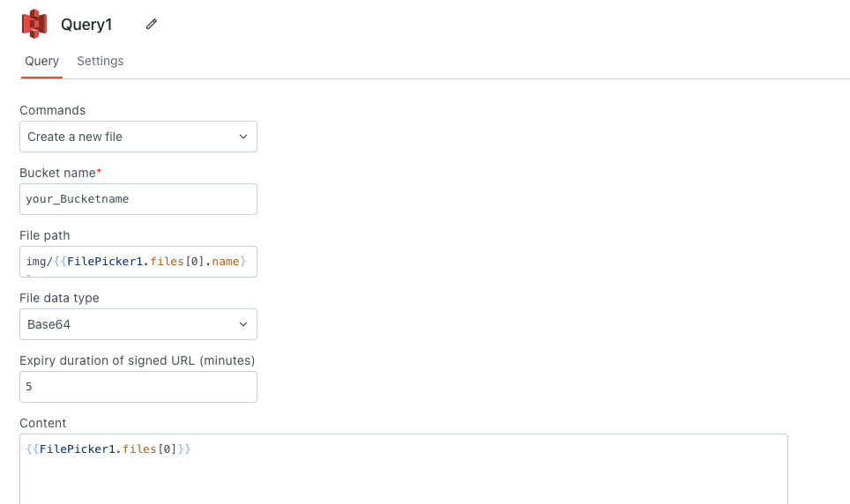Click the Commands dropdown chevron arrow

tap(243, 137)
